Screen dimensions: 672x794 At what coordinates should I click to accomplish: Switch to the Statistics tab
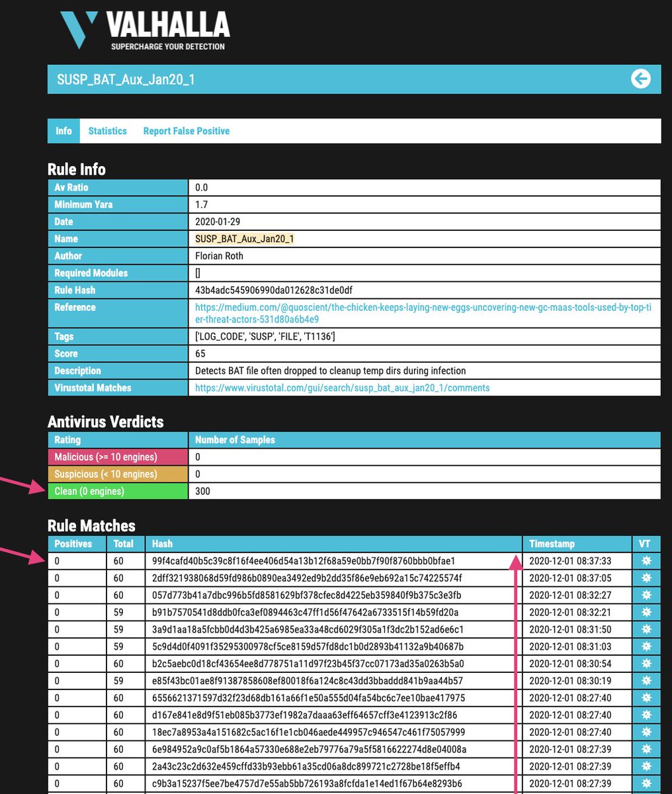tap(107, 131)
